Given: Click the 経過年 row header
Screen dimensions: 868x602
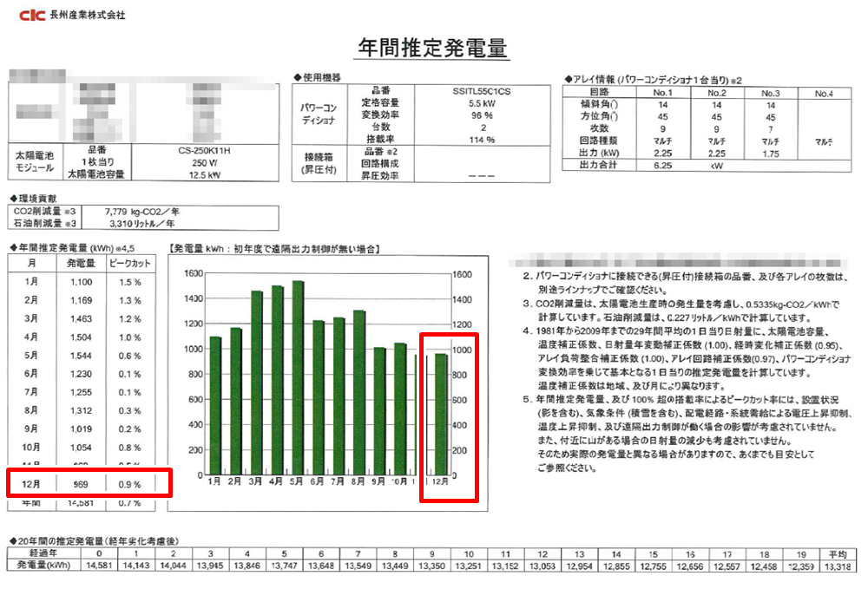Looking at the screenshot, I should click(43, 553).
